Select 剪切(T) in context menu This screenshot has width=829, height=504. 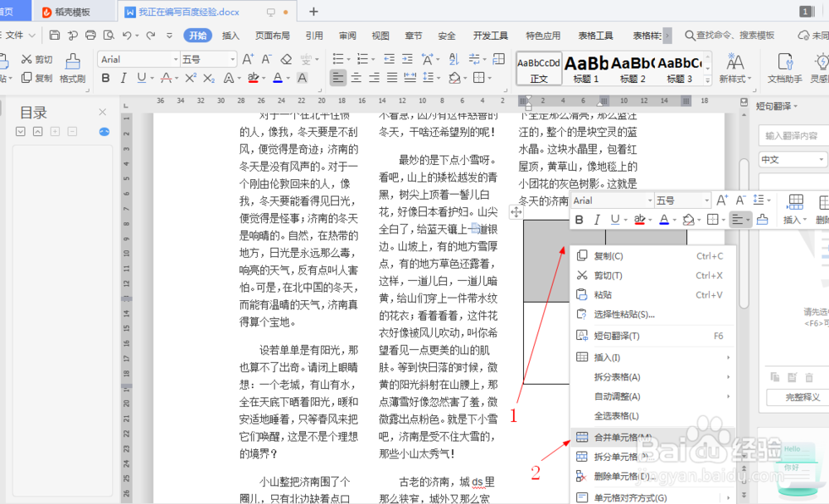point(653,275)
